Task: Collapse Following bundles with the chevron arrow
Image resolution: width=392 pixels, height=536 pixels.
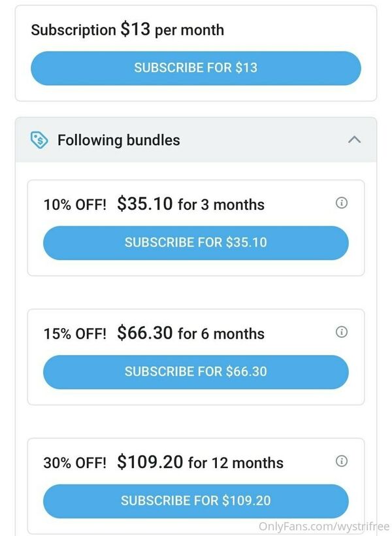Action: tap(354, 140)
